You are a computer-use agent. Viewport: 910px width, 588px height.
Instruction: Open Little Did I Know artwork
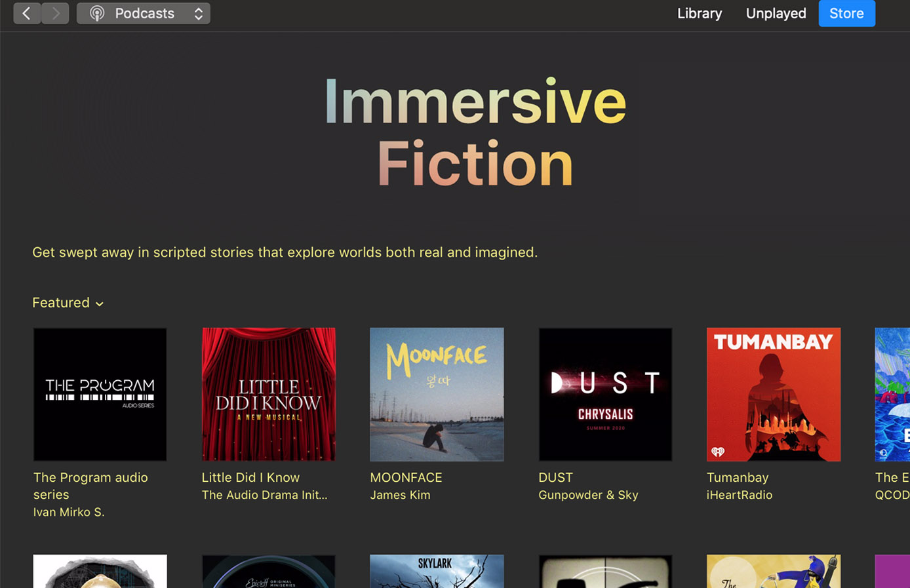(x=268, y=394)
